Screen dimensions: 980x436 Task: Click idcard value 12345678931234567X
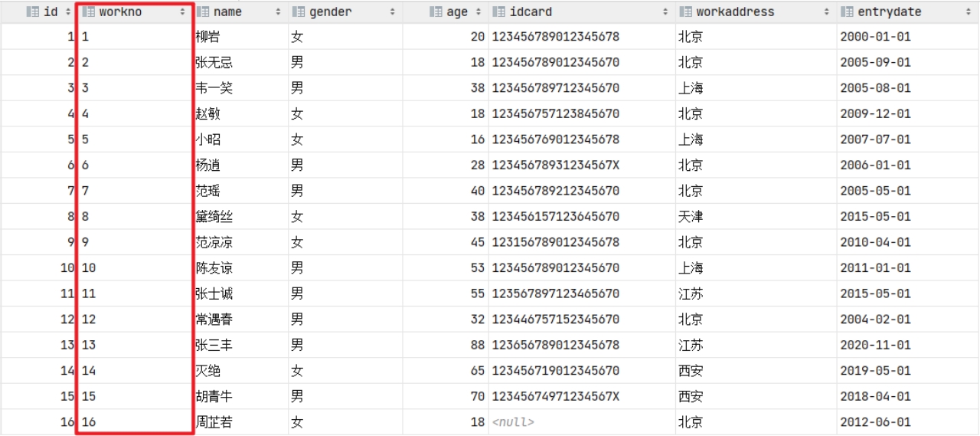[x=555, y=165]
